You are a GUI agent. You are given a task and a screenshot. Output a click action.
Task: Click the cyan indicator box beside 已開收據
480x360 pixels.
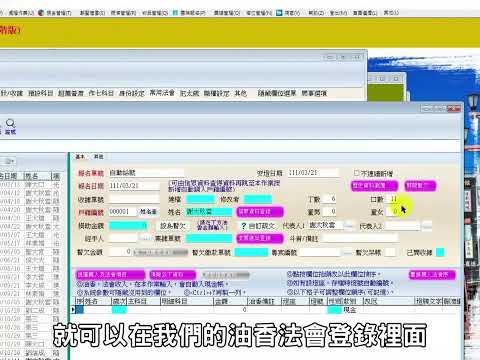[440, 252]
